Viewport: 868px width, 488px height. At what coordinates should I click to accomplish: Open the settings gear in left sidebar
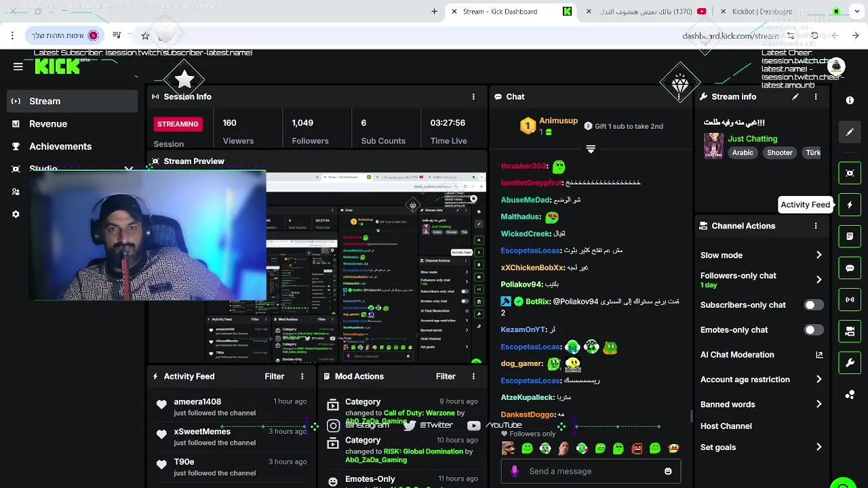[16, 214]
